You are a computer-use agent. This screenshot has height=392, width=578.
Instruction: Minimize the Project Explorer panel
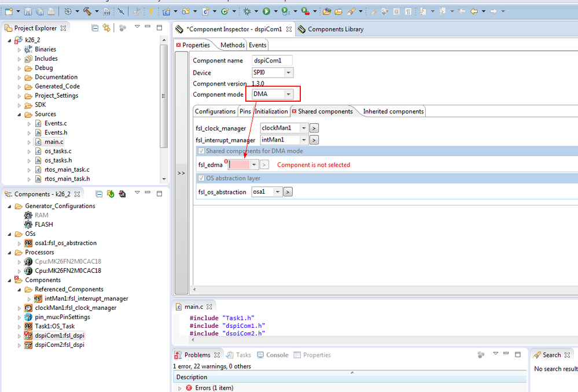(x=148, y=27)
